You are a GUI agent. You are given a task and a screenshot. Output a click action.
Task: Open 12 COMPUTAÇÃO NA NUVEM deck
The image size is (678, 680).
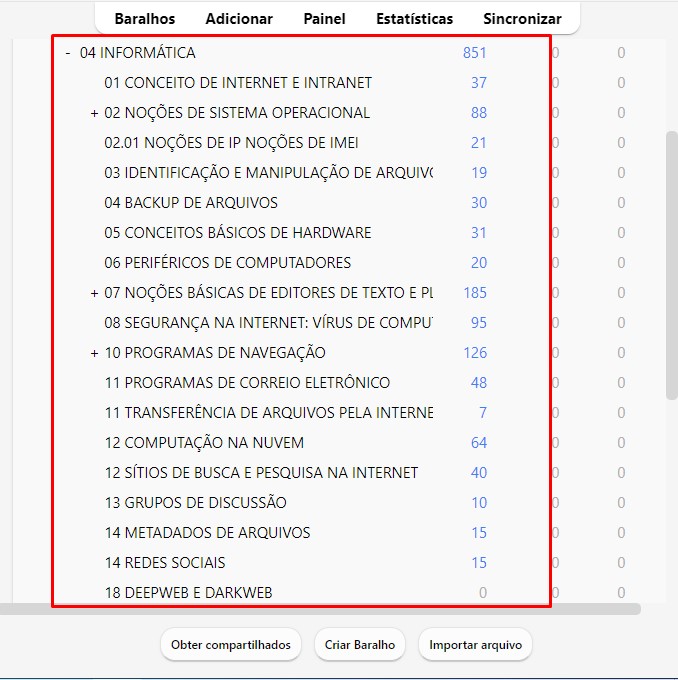(204, 442)
